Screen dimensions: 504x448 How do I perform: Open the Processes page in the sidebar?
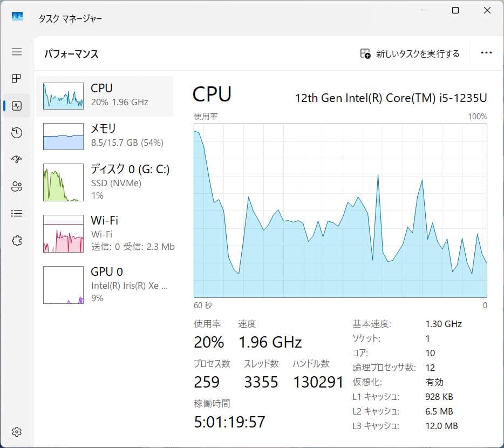(16, 78)
